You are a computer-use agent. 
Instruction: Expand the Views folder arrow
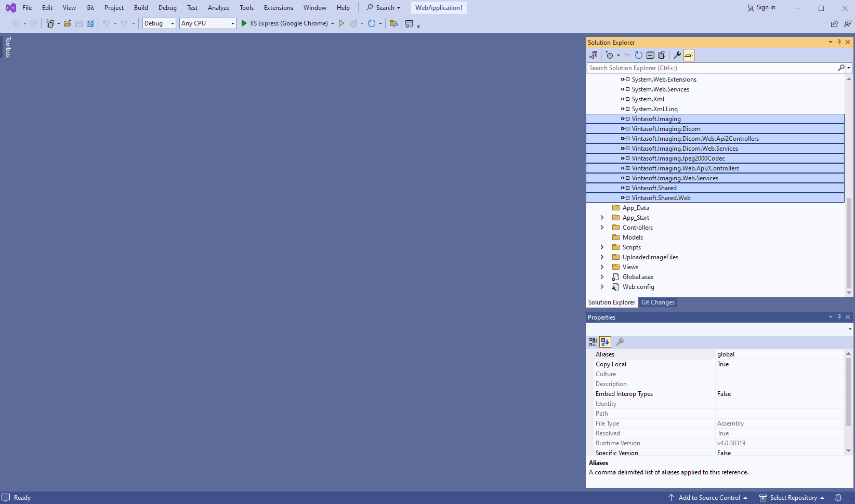(602, 267)
